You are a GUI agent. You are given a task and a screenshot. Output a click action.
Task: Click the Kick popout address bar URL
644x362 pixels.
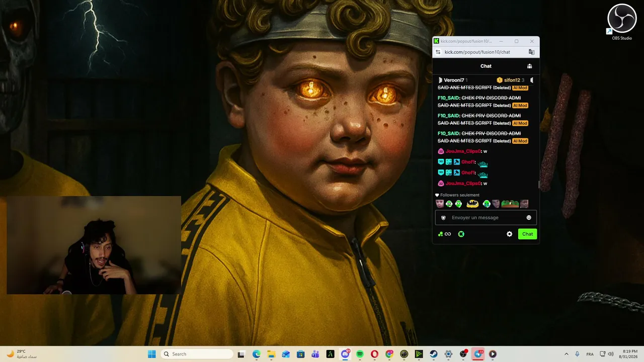coord(477,52)
